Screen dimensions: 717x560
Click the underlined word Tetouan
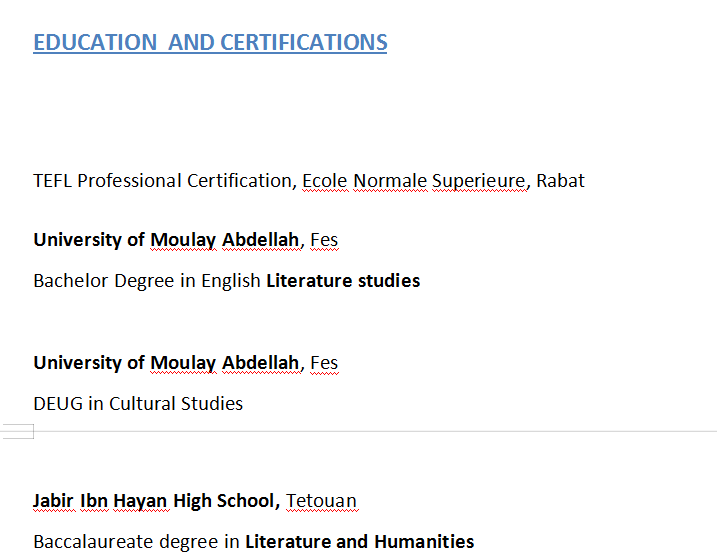(321, 501)
